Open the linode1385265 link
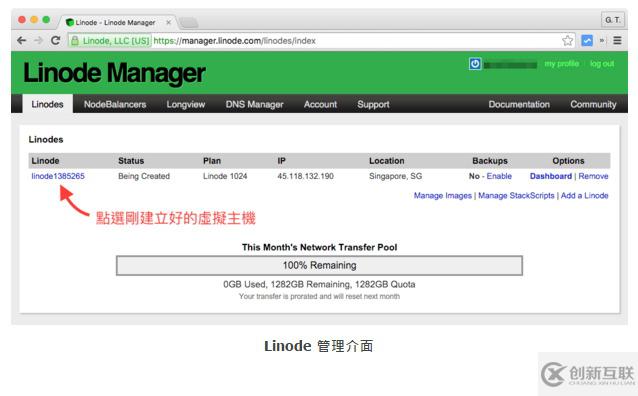Screen dimensions: 638x396 pyautogui.click(x=58, y=176)
